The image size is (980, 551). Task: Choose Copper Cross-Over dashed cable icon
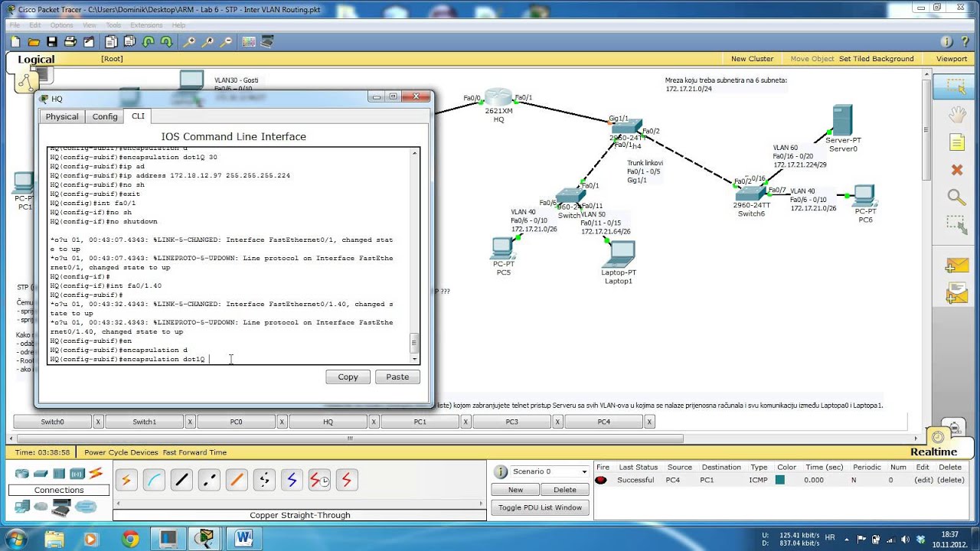(x=209, y=481)
